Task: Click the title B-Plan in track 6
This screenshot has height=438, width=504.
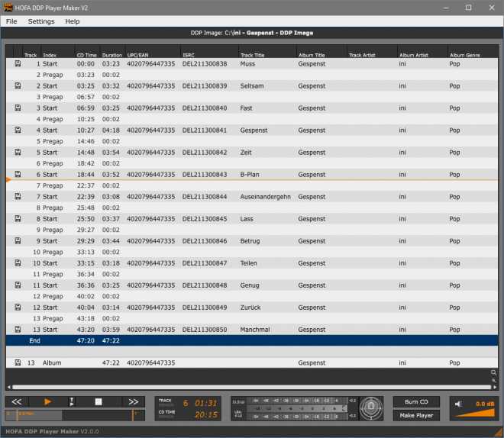Action: tap(250, 175)
